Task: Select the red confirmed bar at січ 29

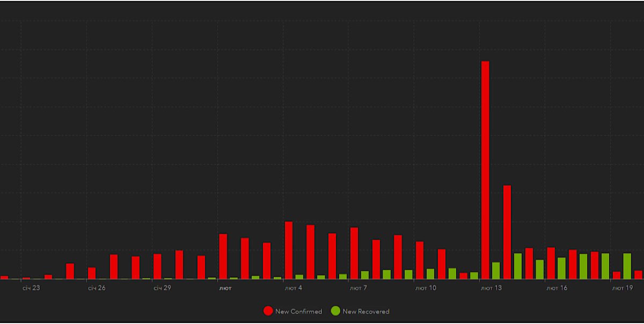Action: (157, 266)
